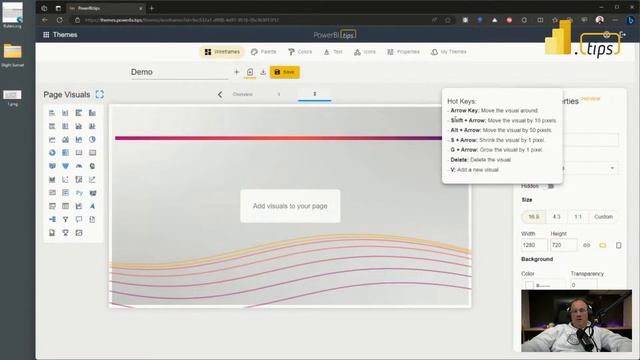Open the Wireframes tab
Image resolution: width=640 pixels, height=360 pixels.
pos(222,52)
